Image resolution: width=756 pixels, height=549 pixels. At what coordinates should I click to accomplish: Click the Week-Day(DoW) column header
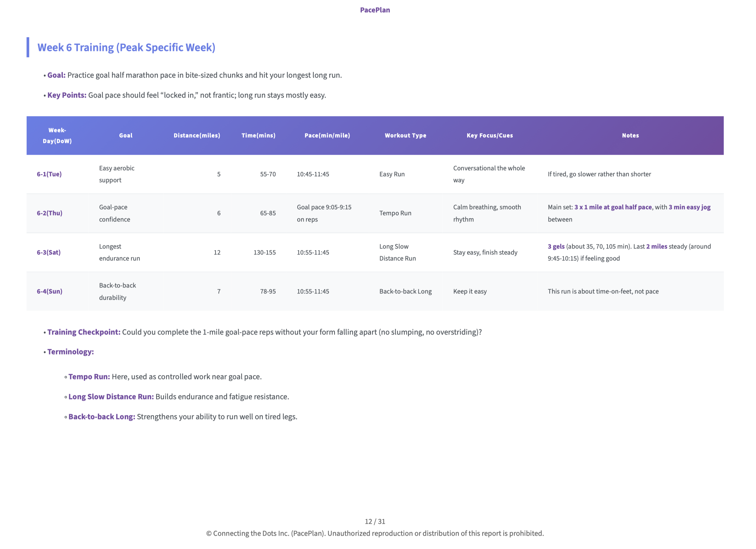click(58, 135)
